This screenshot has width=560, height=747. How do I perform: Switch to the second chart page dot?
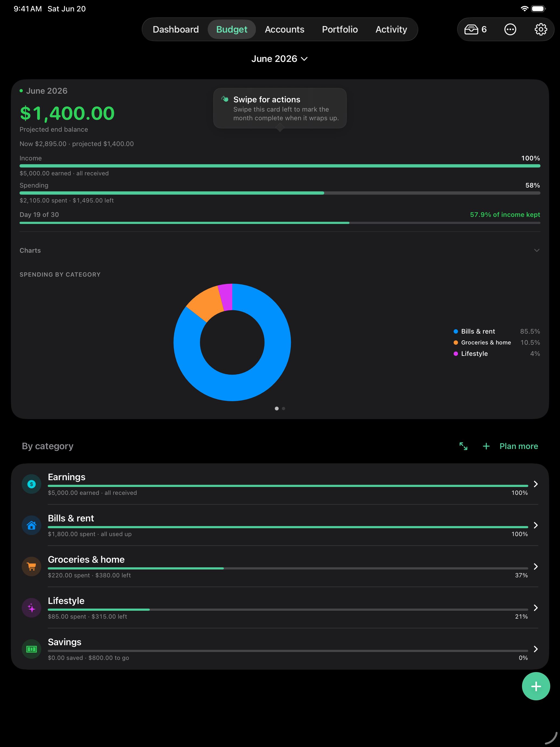[284, 409]
